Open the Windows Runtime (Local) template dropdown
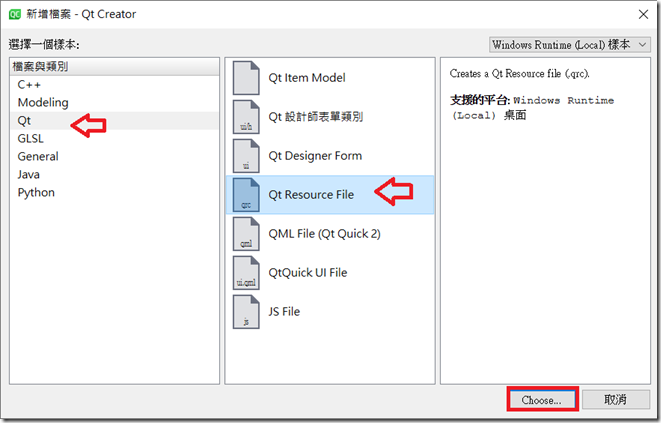661x423 pixels. pyautogui.click(x=570, y=45)
